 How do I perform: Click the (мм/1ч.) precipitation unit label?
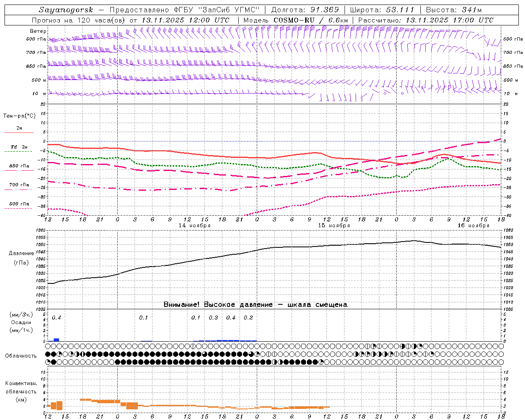click(x=21, y=330)
